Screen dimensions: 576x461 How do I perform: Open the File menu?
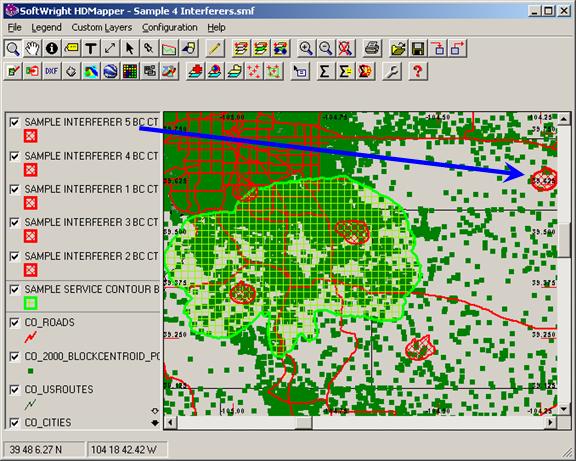15,28
